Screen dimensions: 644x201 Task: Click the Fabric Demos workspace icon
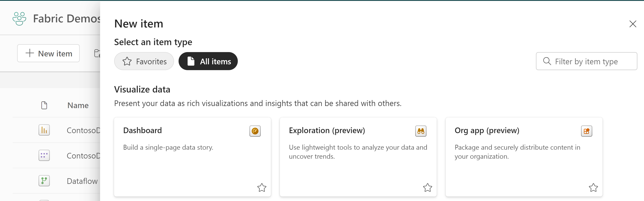(19, 19)
